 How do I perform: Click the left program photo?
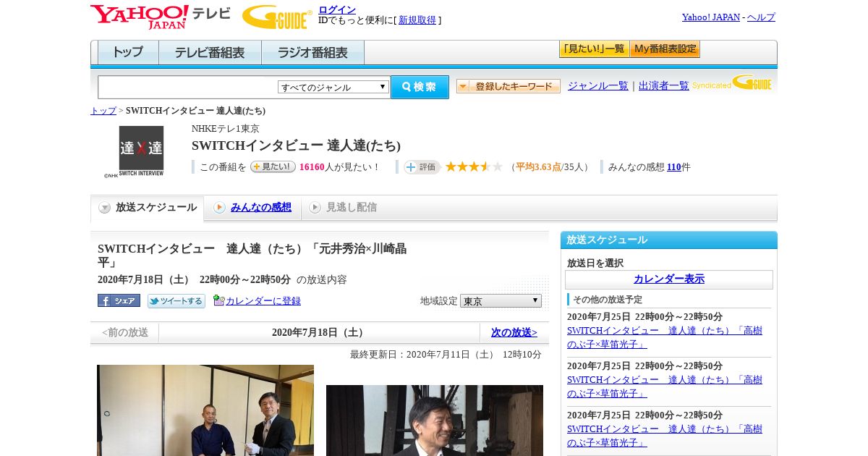[205, 410]
